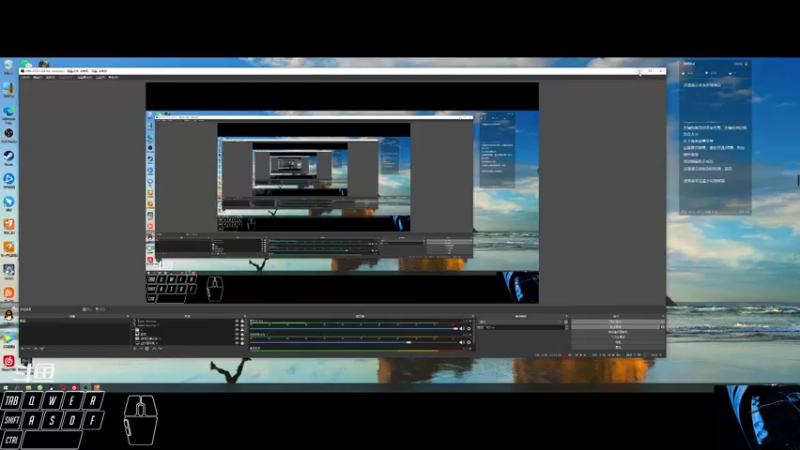Open the taskbar search icon
800x450 pixels.
pos(17,388)
